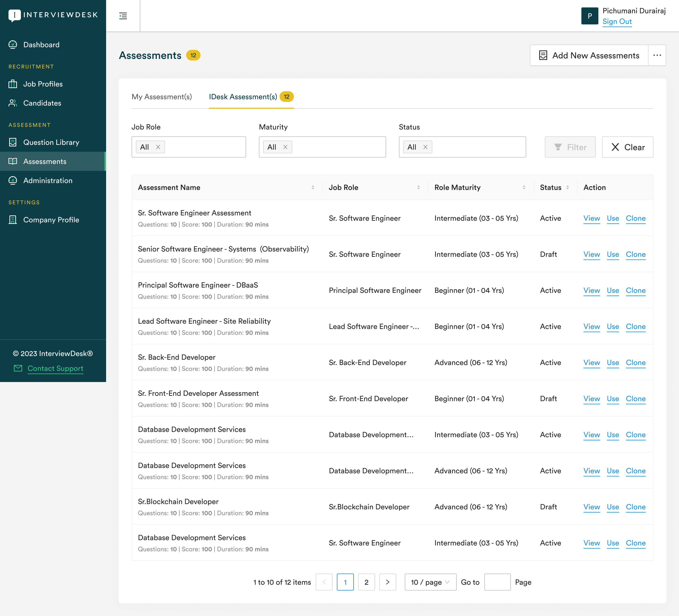This screenshot has width=679, height=616.
Task: Select the Job Profiles sidebar item
Action: [x=43, y=84]
